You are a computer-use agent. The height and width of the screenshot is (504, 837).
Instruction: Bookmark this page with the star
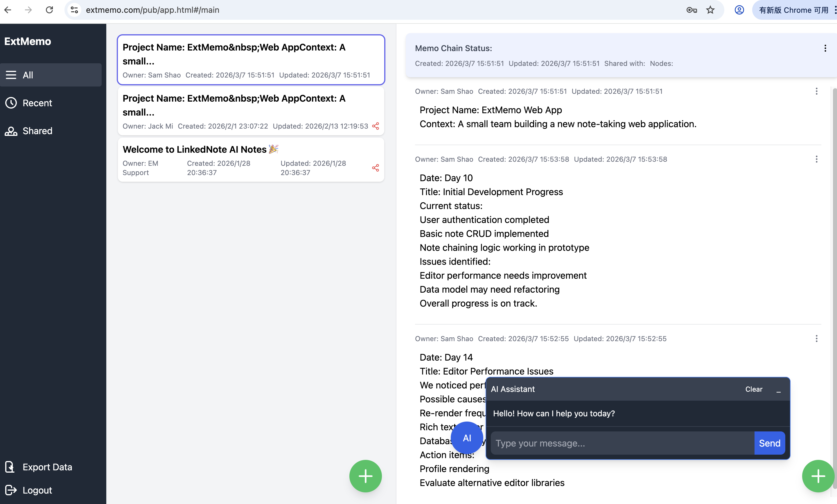(710, 10)
